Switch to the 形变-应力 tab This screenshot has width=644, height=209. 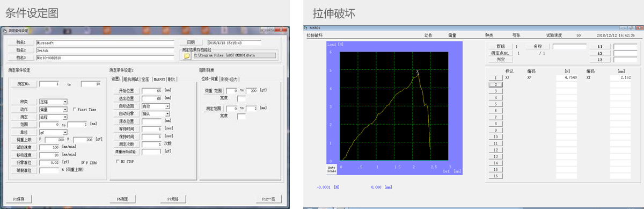[x=229, y=79]
